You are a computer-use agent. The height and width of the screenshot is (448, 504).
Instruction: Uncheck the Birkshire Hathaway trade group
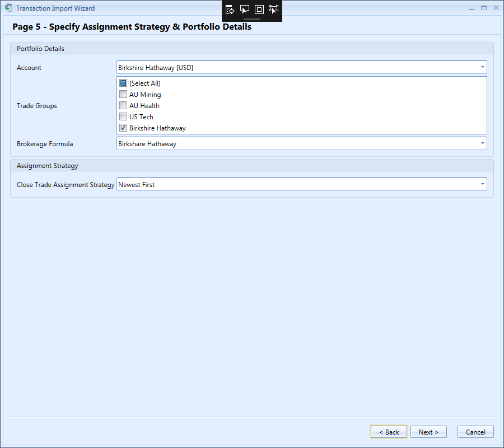123,128
